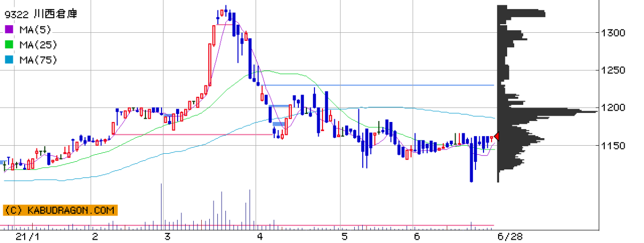Click the month 2 axis label
Viewport: 644px width, 243px height.
point(95,237)
